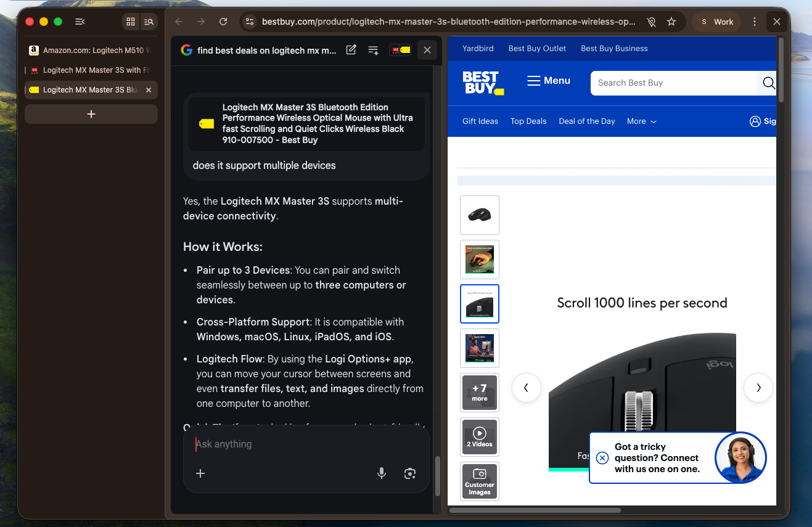Click the AI panel vertical scrollbar
The height and width of the screenshot is (527, 812).
click(x=438, y=475)
